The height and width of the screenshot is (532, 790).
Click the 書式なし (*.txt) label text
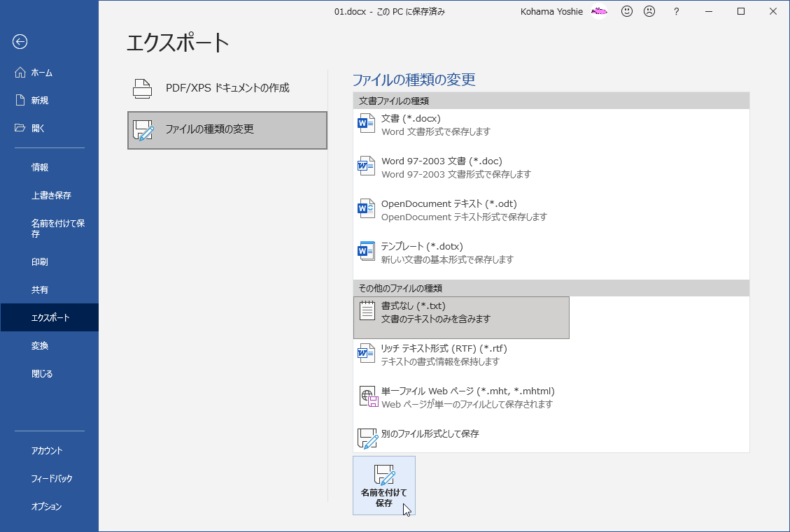[413, 305]
